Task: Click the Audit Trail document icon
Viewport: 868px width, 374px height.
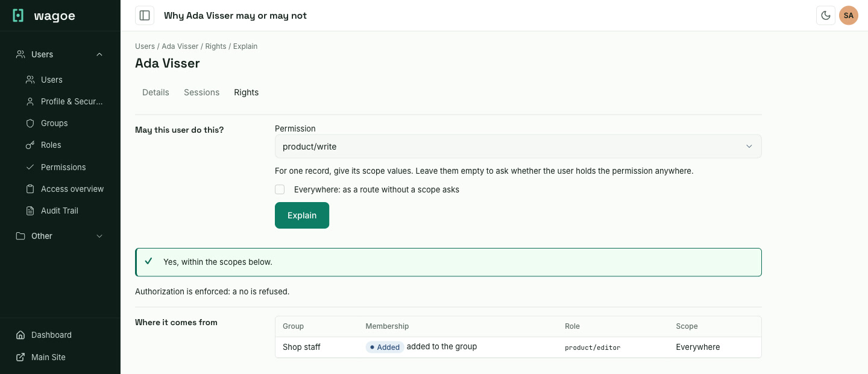Action: pyautogui.click(x=30, y=211)
